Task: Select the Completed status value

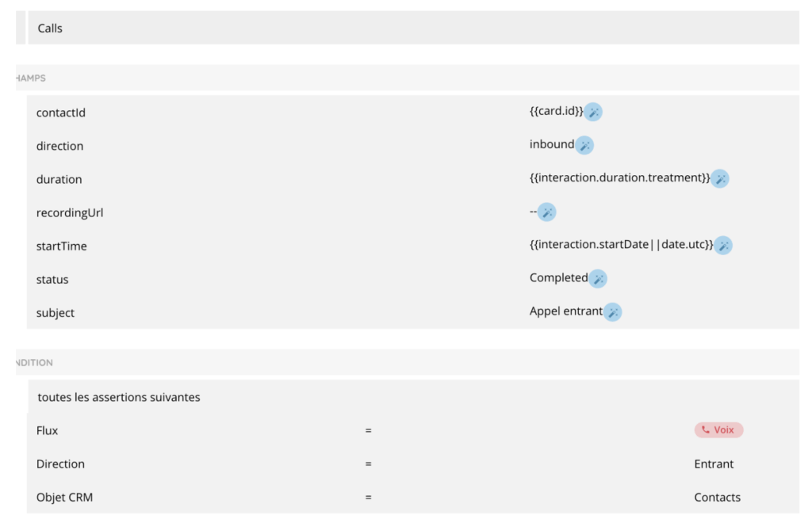Action: click(558, 278)
